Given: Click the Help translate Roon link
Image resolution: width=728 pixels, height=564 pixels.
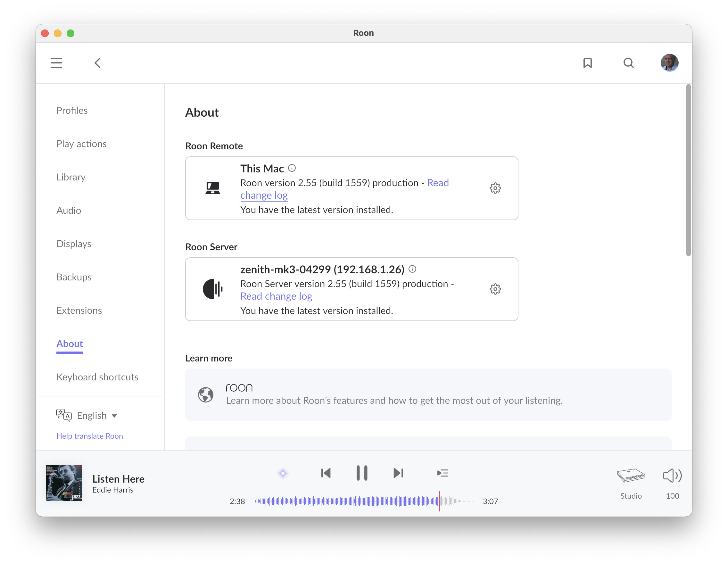Looking at the screenshot, I should click(90, 436).
